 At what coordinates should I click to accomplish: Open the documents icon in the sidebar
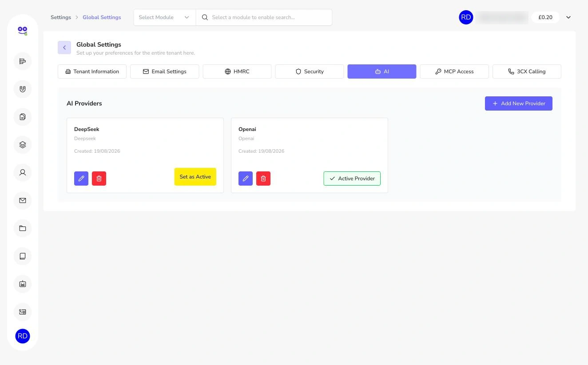coord(23,117)
